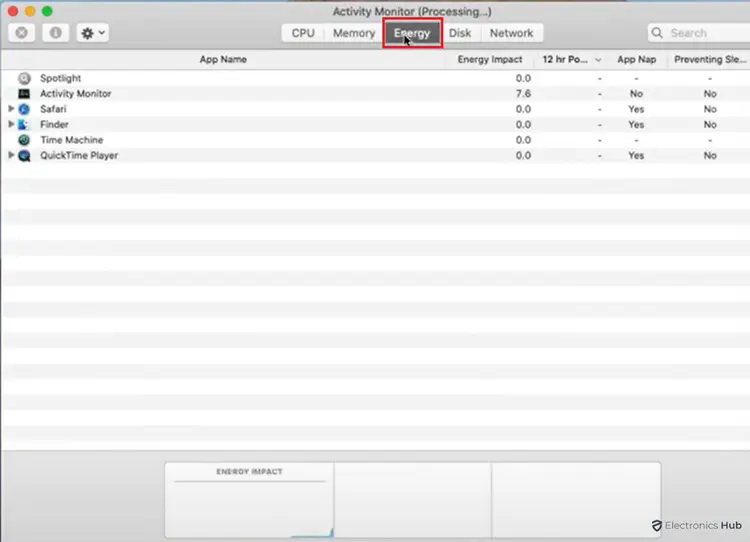Switch to the Disk tab

point(460,33)
